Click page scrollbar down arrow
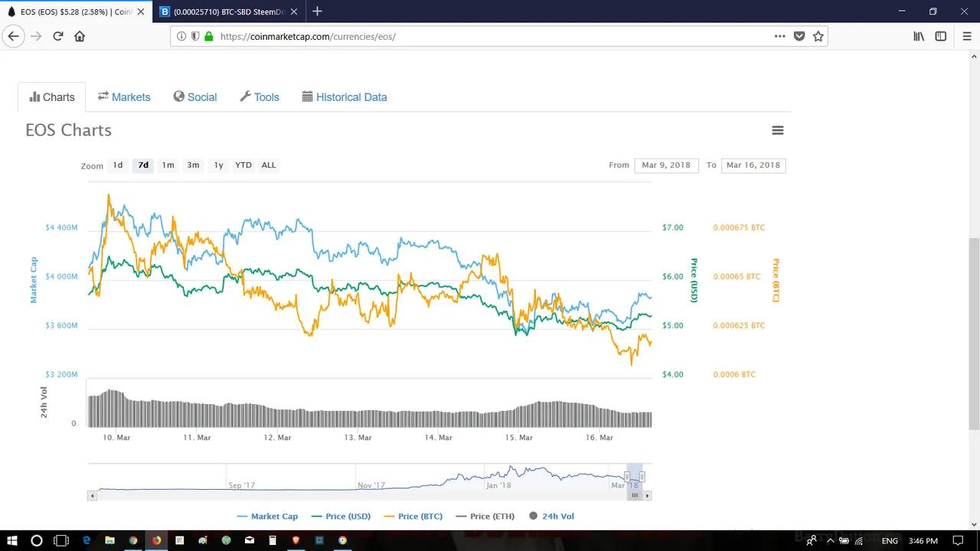 (x=974, y=524)
